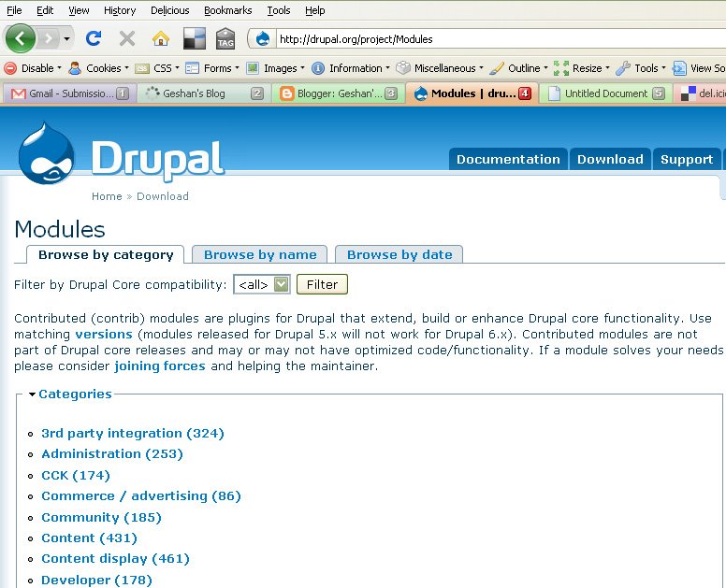Open the Content (431) category
This screenshot has width=726, height=588.
click(x=90, y=538)
